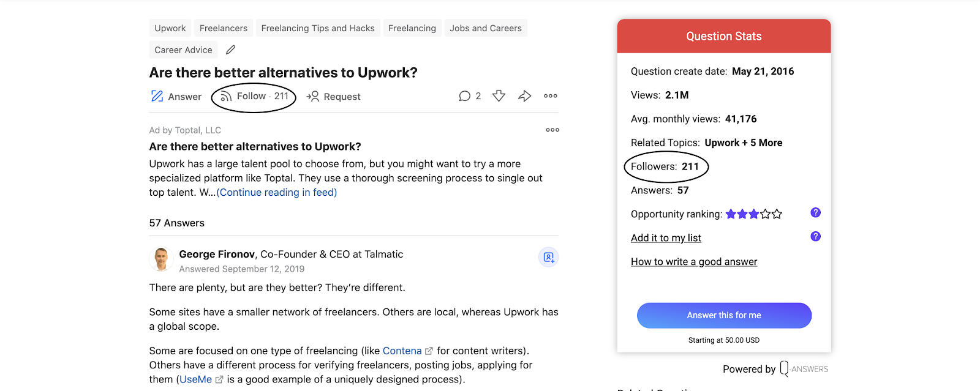The image size is (980, 391).
Task: Click the question title heading
Action: [x=284, y=72]
